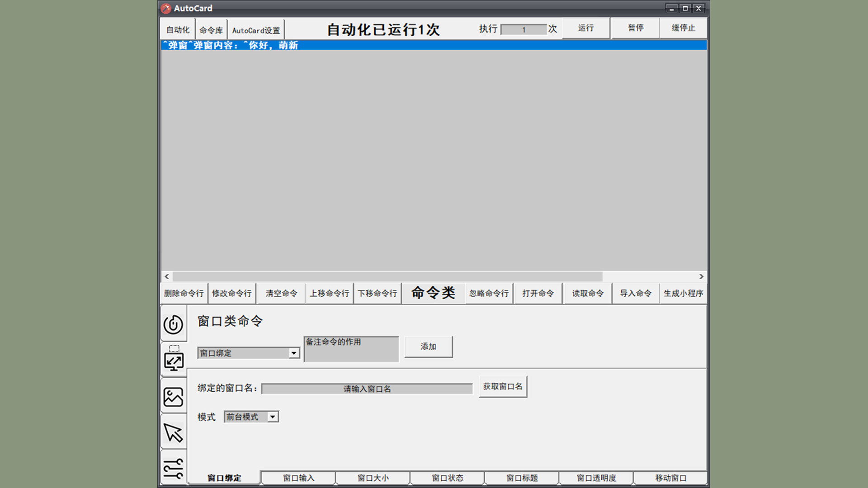Viewport: 868px width, 488px height.
Task: Open the sliders settings command category icon
Action: click(x=173, y=468)
